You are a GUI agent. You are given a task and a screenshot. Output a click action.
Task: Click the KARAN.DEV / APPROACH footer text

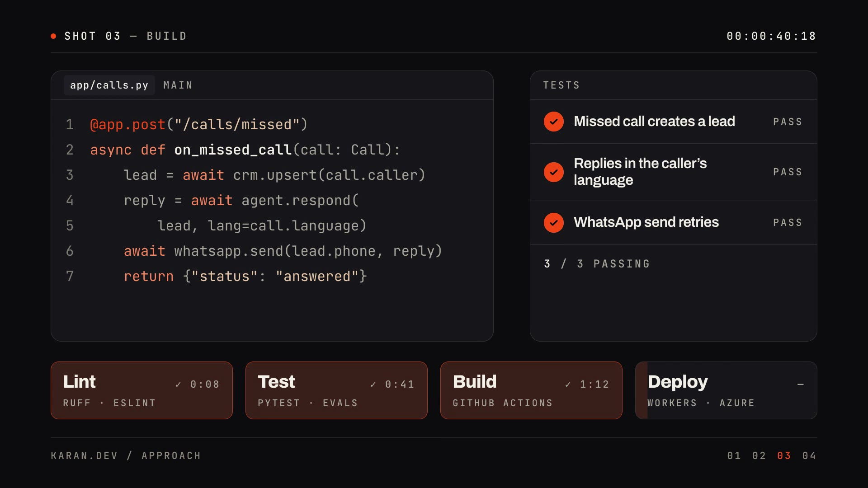pos(126,455)
